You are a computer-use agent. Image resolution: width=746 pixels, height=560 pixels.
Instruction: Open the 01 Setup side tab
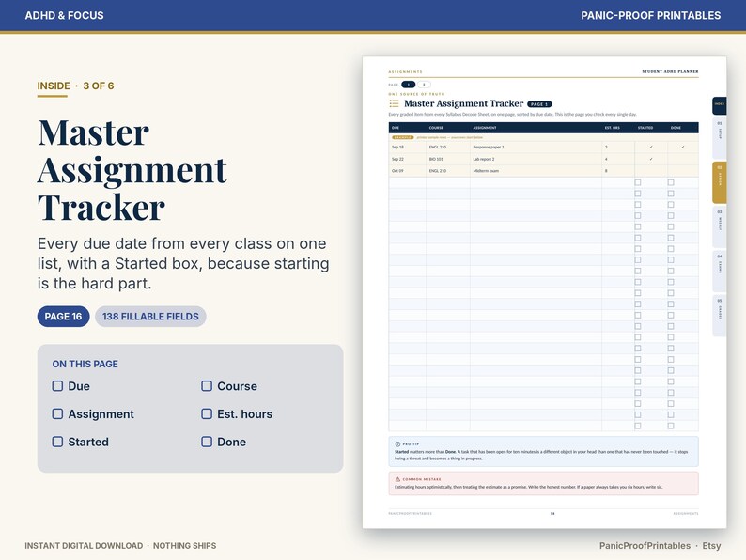[x=719, y=138]
